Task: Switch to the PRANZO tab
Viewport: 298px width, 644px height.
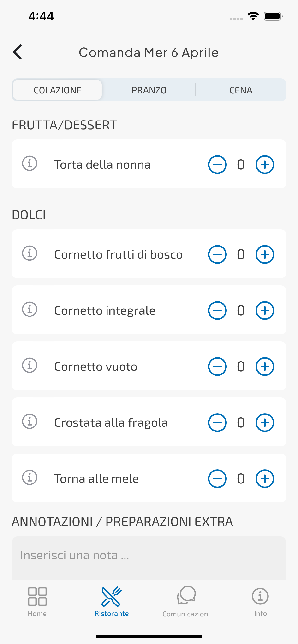Action: coord(149,90)
